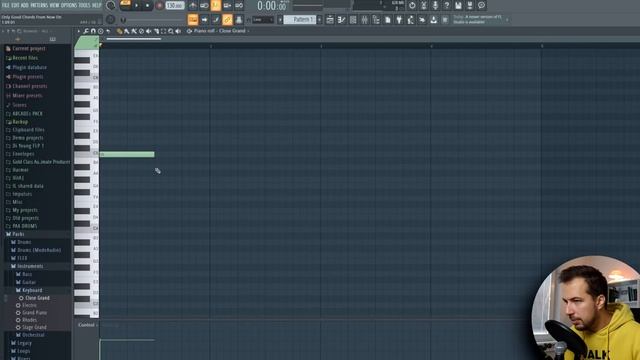Open the VIEW menu
This screenshot has width=640, height=360.
click(x=54, y=5)
